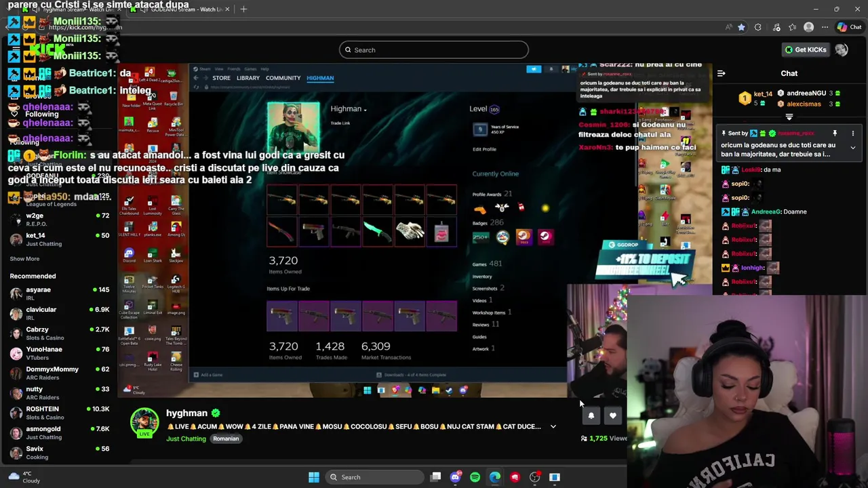Open the Just Chatting category link
This screenshot has width=868, height=488.
pyautogui.click(x=186, y=439)
